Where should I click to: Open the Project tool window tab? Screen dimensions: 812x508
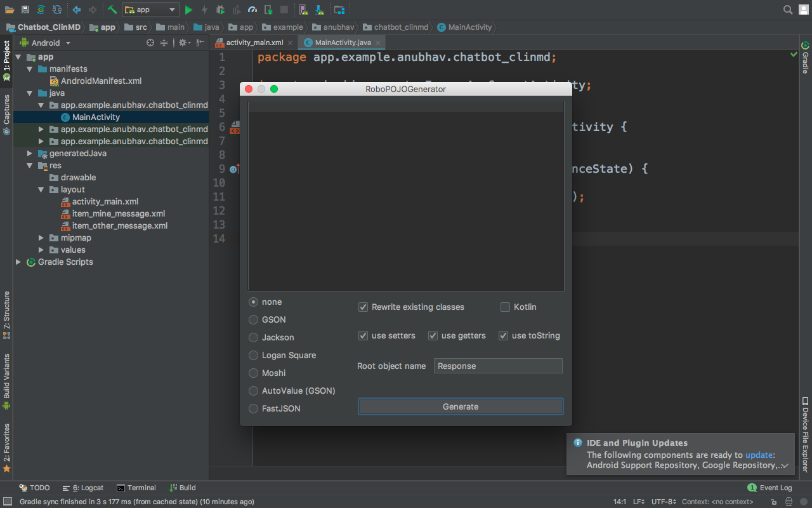click(x=6, y=61)
